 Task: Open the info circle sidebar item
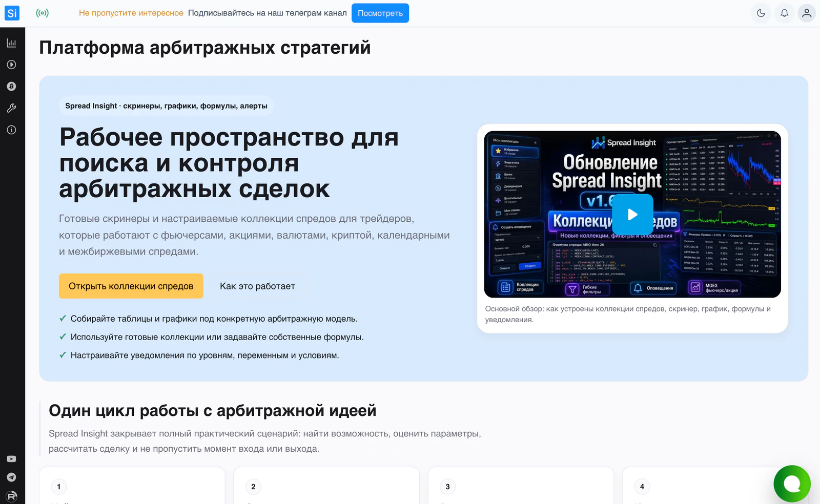point(11,130)
